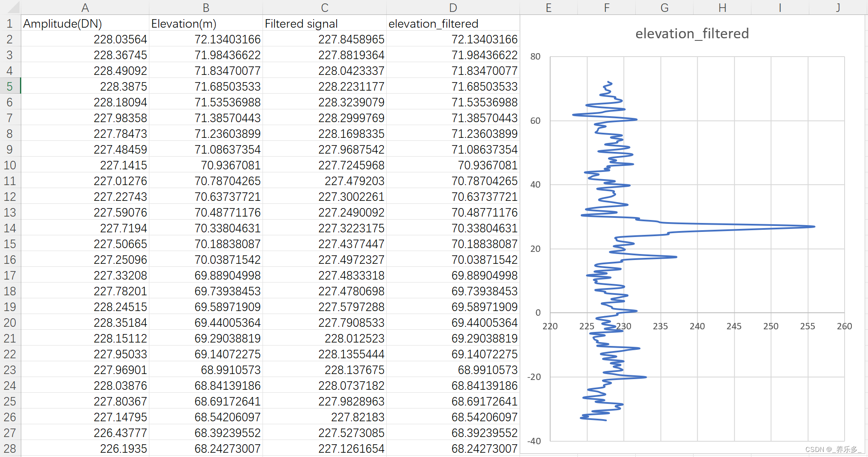Image resolution: width=868 pixels, height=457 pixels.
Task: Select row 14 header
Action: 10,228
